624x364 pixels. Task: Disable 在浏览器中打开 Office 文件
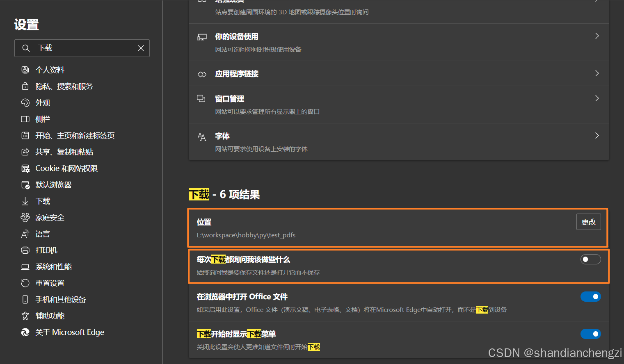click(591, 296)
